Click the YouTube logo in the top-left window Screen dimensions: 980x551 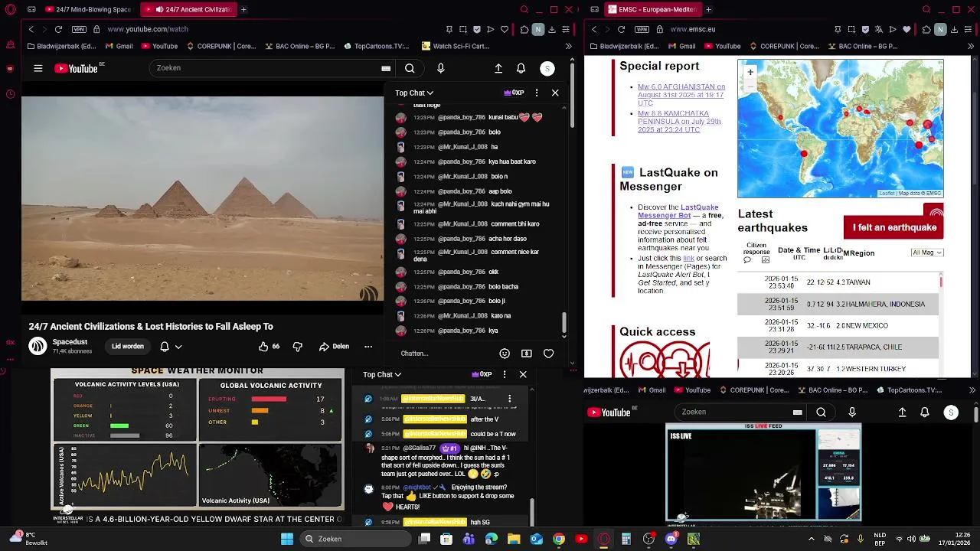76,68
